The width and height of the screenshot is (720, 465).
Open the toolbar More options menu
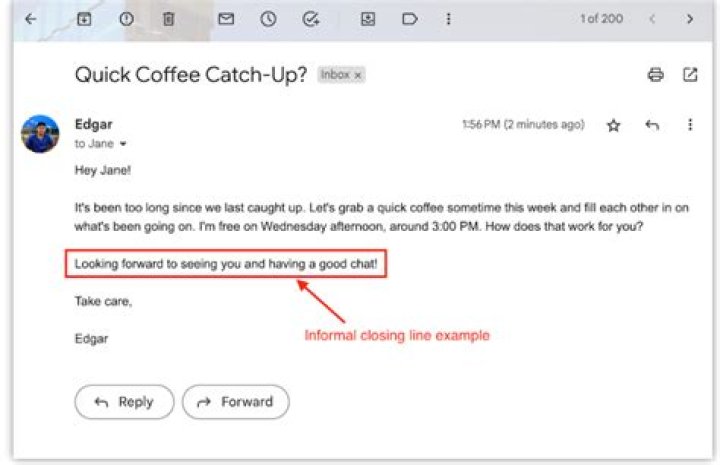448,19
